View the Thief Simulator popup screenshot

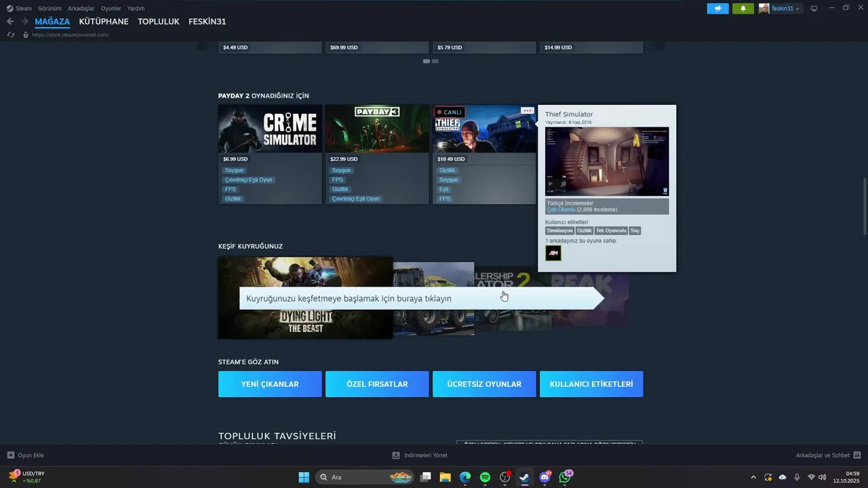607,161
